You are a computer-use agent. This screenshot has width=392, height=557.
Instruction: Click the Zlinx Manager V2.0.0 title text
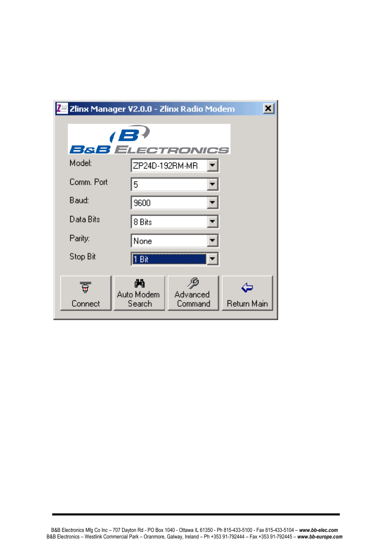[152, 109]
